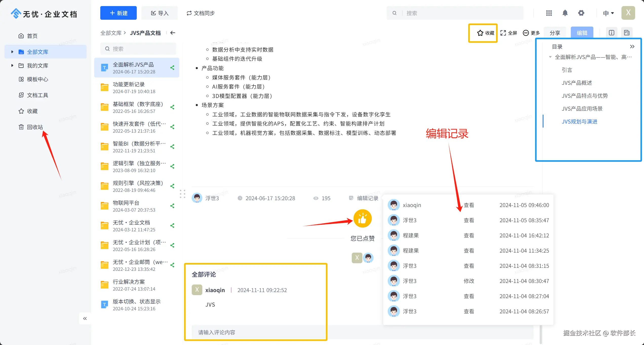The width and height of the screenshot is (644, 345).
Task: Open the document info panel icon
Action: pyautogui.click(x=611, y=33)
